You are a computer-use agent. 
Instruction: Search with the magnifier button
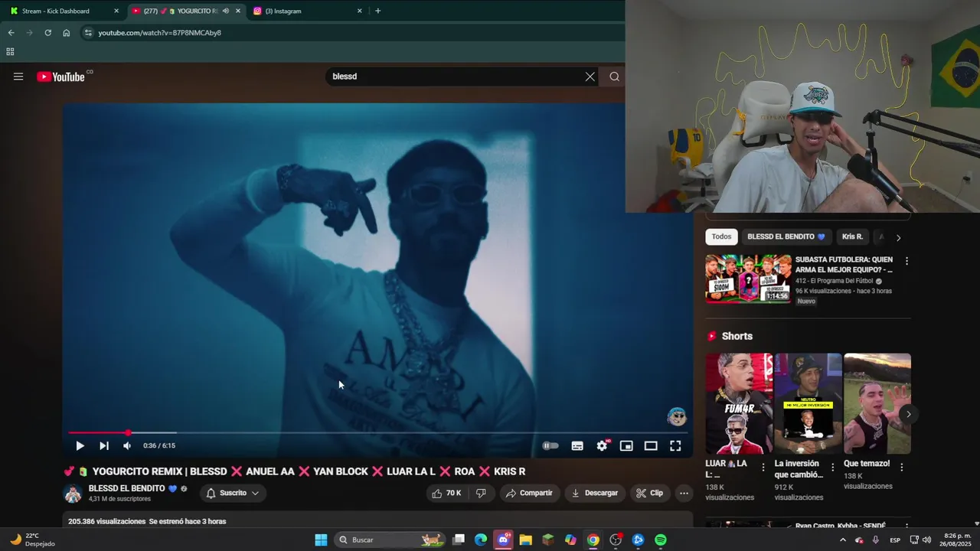tap(614, 77)
